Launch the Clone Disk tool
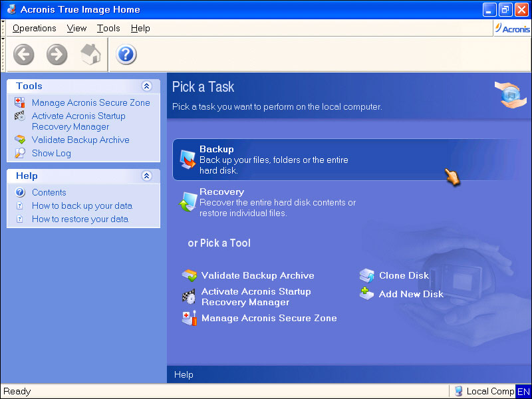532x399 pixels. (404, 275)
